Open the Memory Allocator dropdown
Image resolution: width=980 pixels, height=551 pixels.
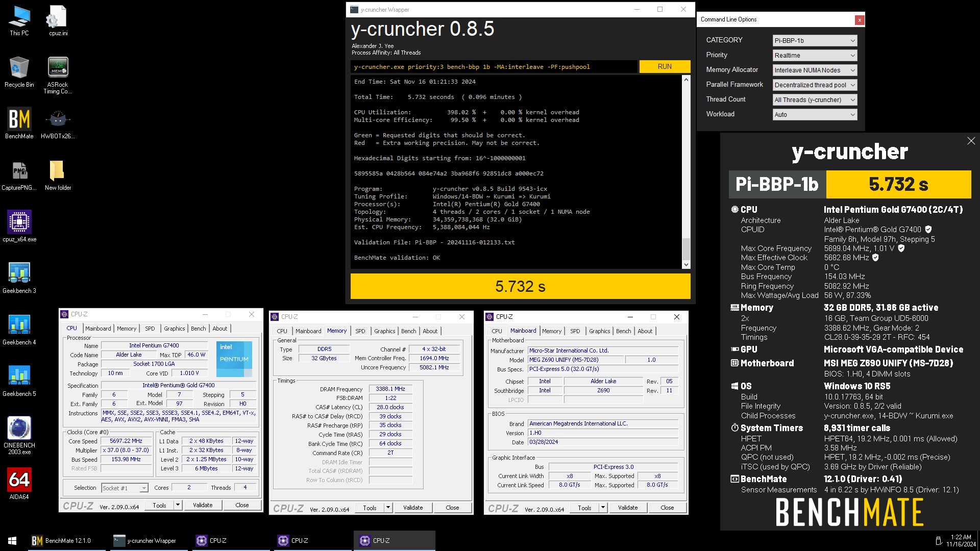point(815,70)
